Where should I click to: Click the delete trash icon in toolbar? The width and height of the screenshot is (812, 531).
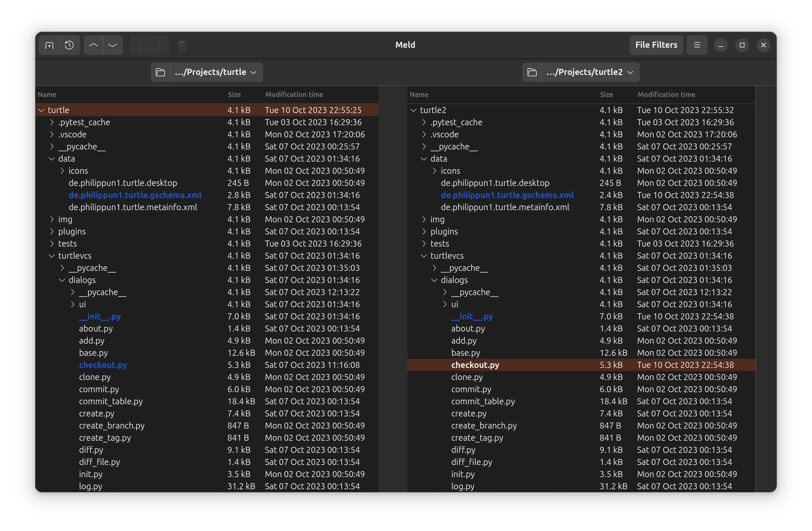[182, 45]
